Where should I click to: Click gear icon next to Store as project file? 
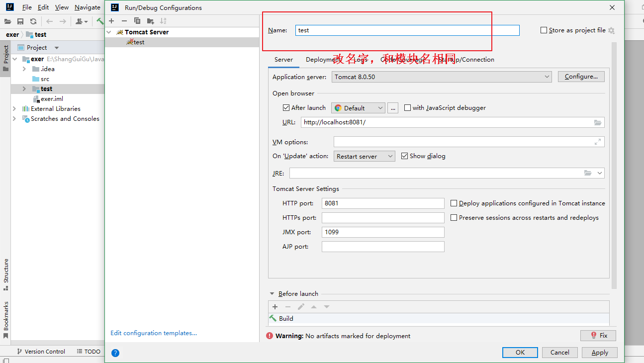coord(611,30)
